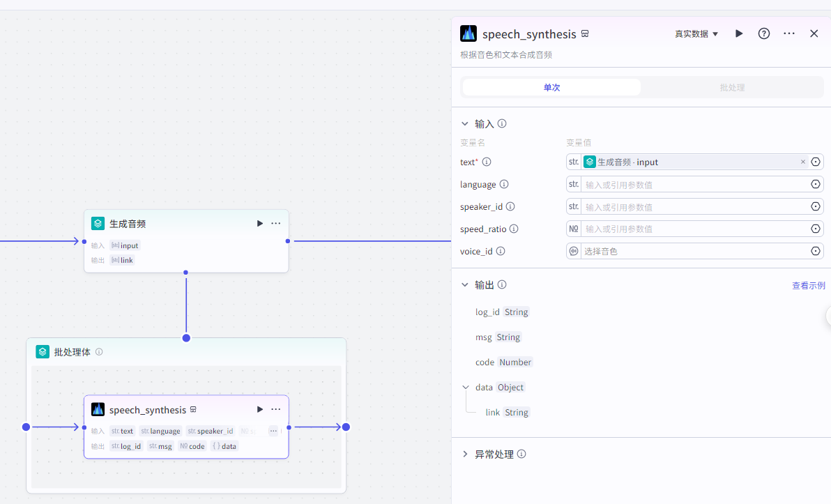
Task: Select the 单次 tab
Action: click(x=551, y=87)
